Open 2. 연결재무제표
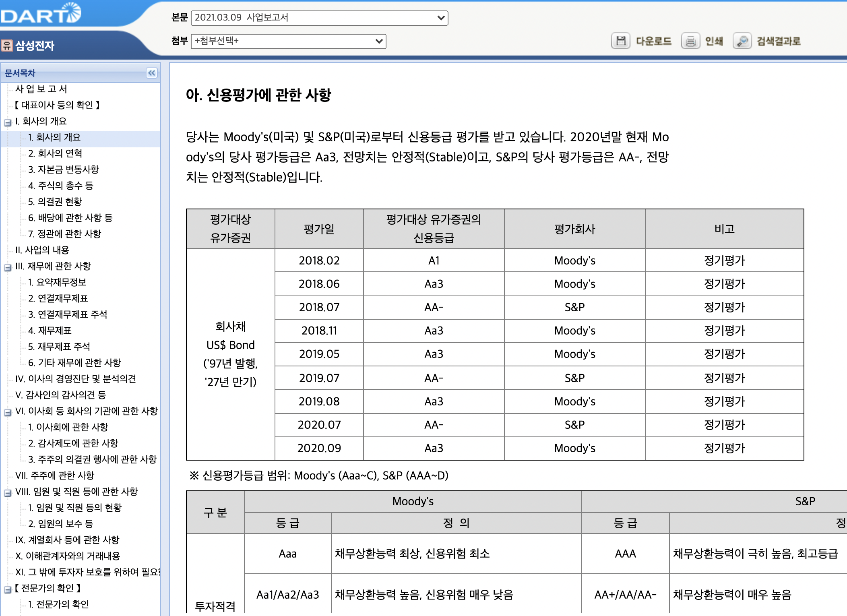The height and width of the screenshot is (616, 847). coord(58,298)
